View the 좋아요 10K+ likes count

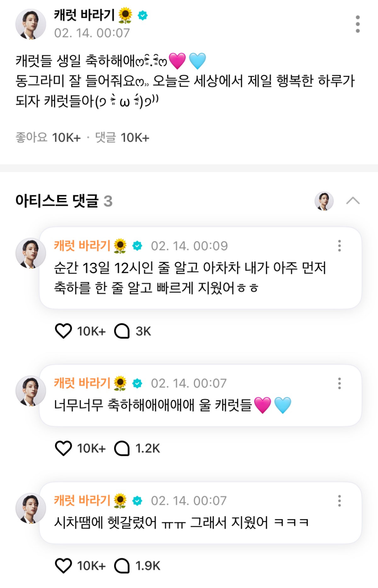[48, 138]
